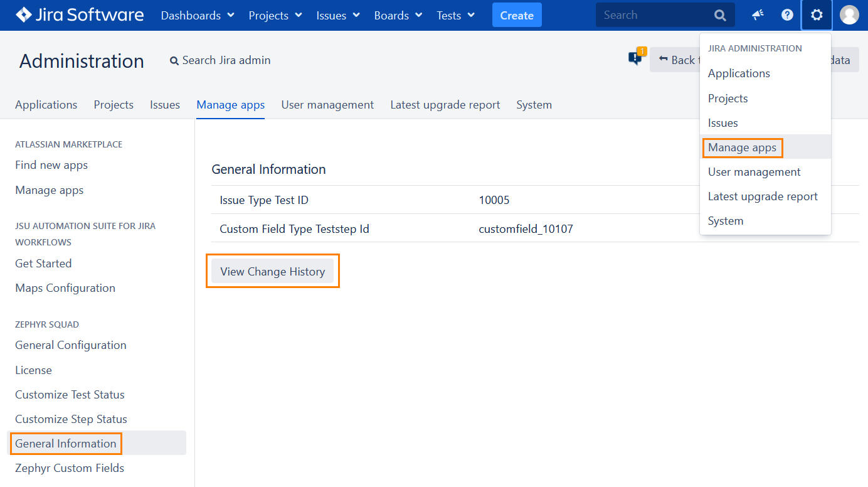
Task: Open General Configuration in Zephyr Squad
Action: pos(71,345)
